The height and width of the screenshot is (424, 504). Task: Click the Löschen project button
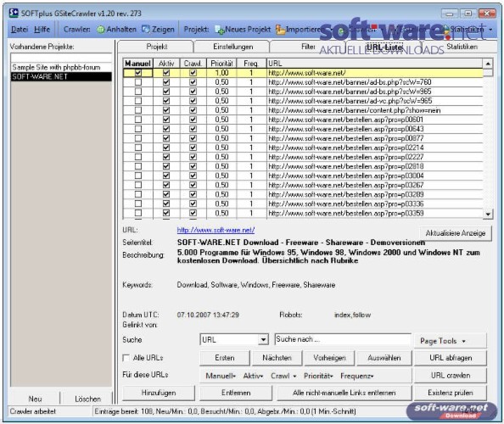[87, 399]
